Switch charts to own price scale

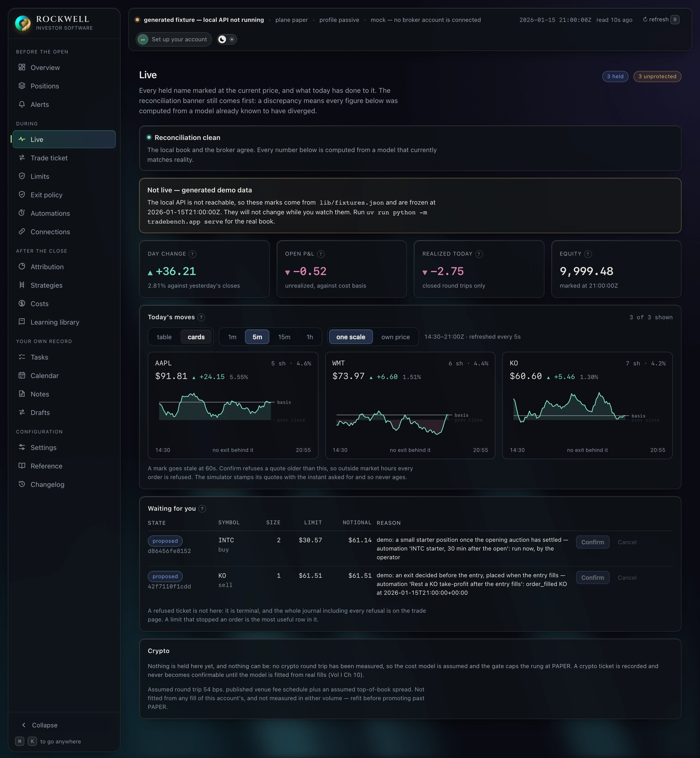pos(395,337)
